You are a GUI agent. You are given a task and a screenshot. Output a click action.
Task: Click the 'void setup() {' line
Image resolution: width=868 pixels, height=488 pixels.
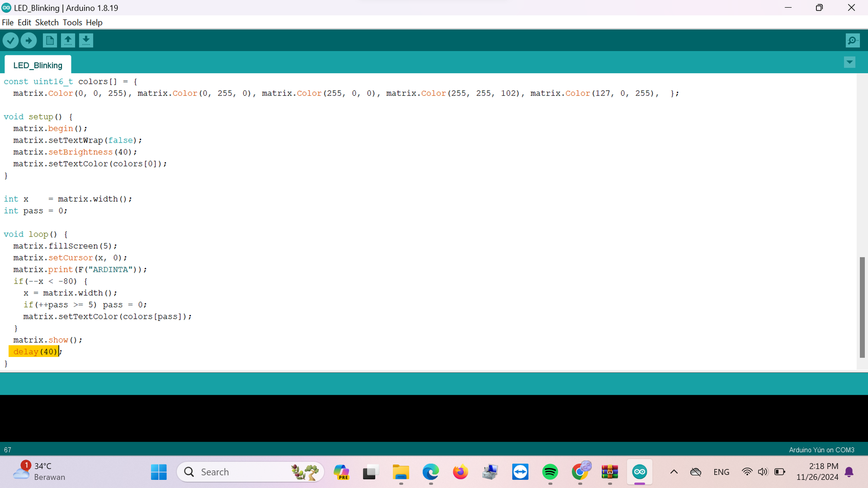point(38,117)
